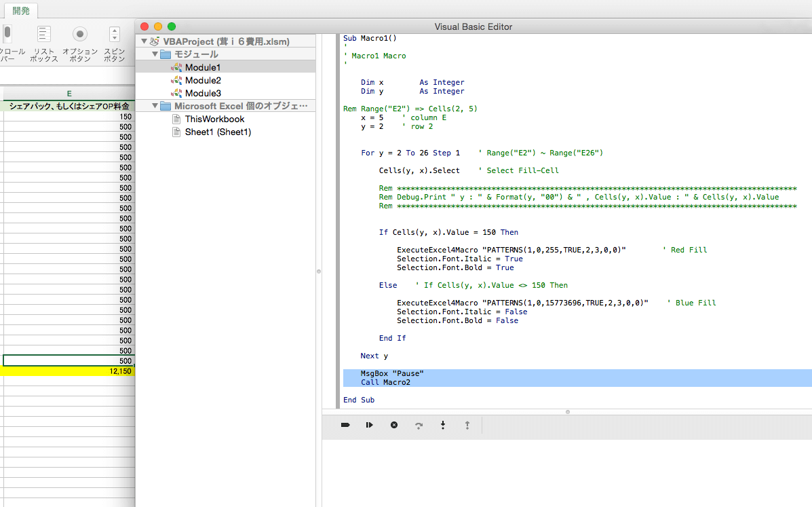This screenshot has width=812, height=507.
Task: Select Module2 in the project tree
Action: (203, 80)
